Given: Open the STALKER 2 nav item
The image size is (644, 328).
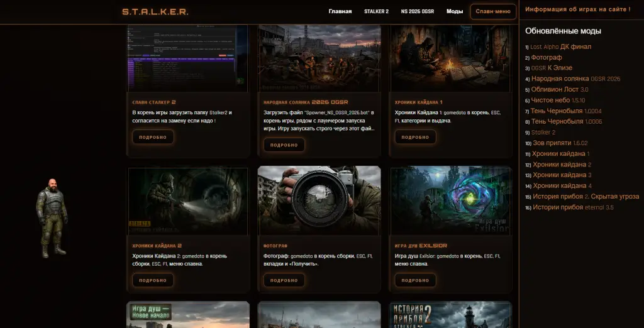Looking at the screenshot, I should click(x=376, y=11).
